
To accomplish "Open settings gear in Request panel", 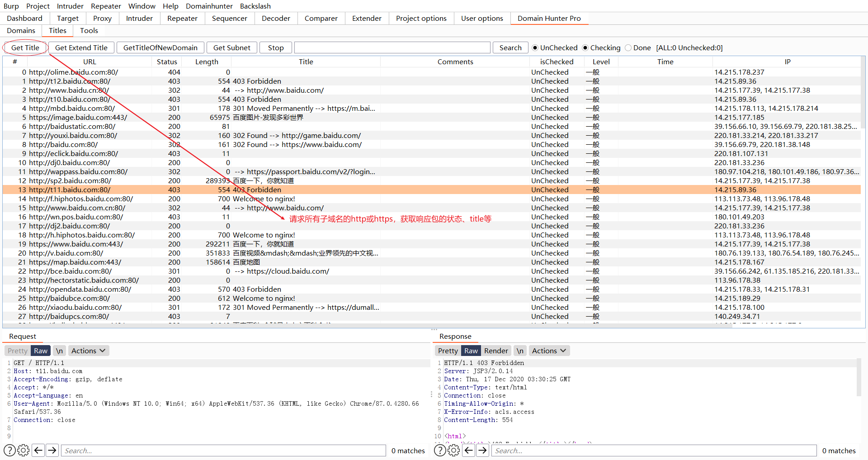I will click(24, 450).
